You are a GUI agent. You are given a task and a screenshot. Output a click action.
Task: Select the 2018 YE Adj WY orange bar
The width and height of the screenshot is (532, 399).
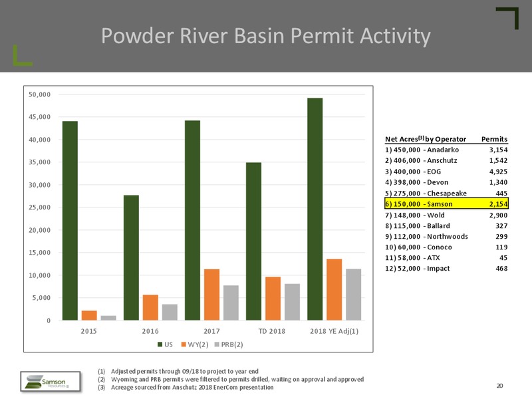pos(334,290)
